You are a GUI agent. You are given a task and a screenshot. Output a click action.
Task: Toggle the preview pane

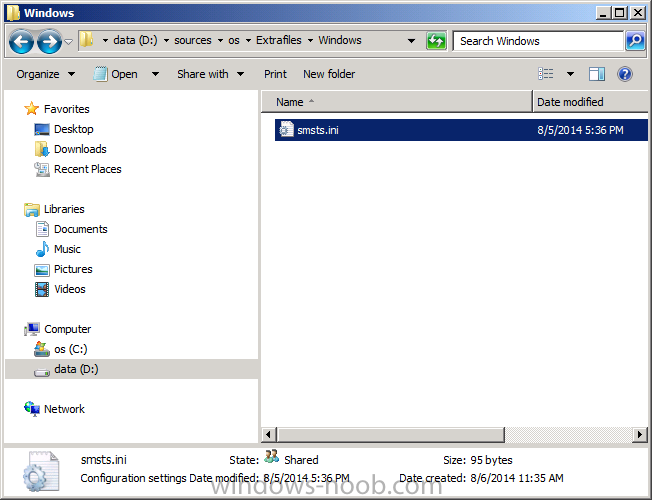point(597,74)
